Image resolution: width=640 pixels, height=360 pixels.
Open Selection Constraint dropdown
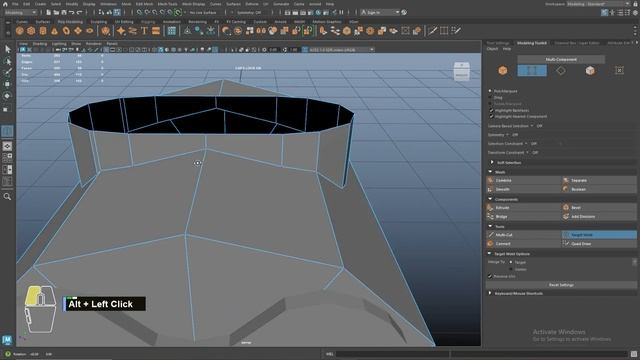[526, 144]
